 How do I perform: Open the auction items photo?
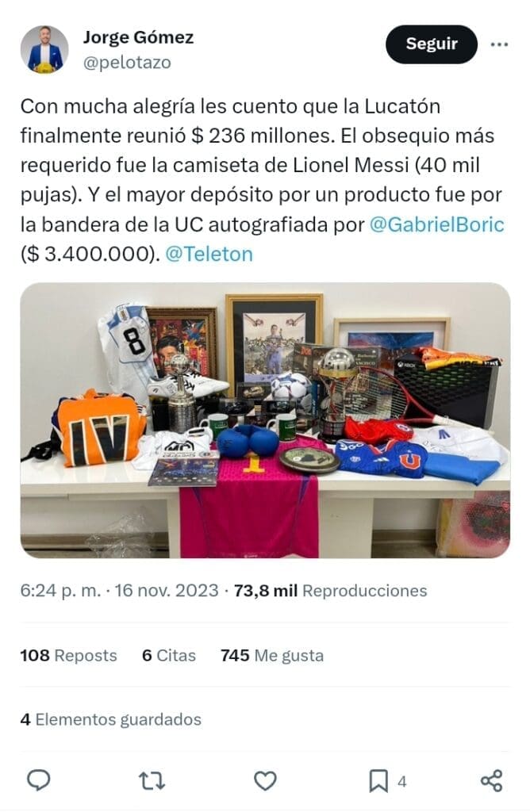coord(265,420)
